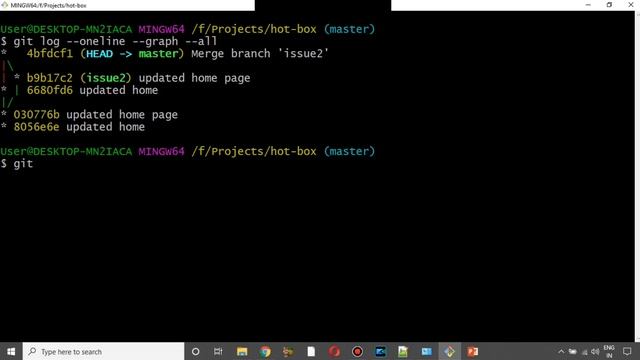Click commit hash 8056e6e
Viewport: 640px width, 360px height.
point(36,127)
